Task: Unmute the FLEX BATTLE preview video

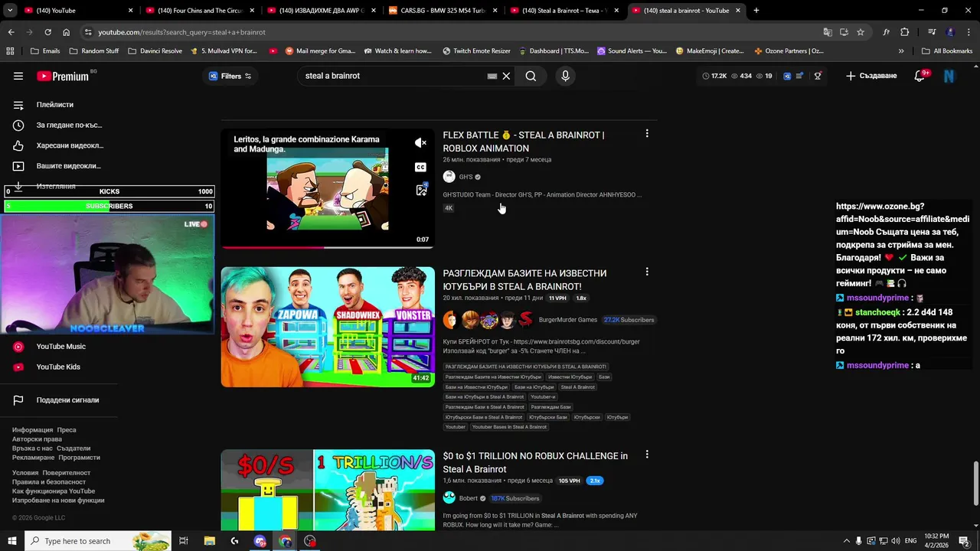Action: [420, 143]
